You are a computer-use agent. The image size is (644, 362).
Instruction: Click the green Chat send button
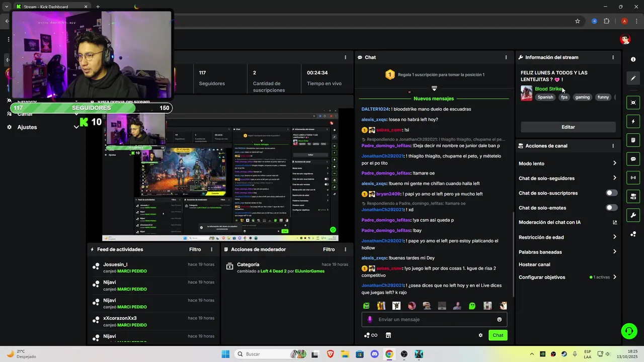pos(498,335)
